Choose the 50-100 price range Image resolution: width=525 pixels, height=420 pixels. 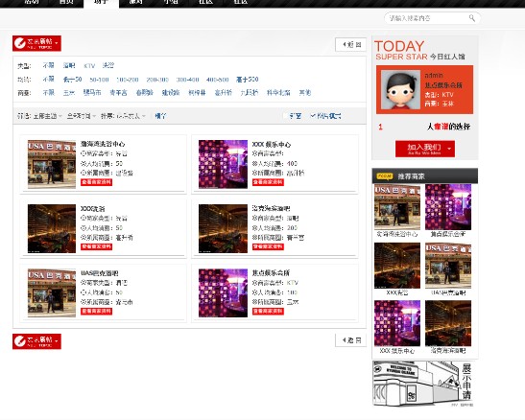pos(99,80)
